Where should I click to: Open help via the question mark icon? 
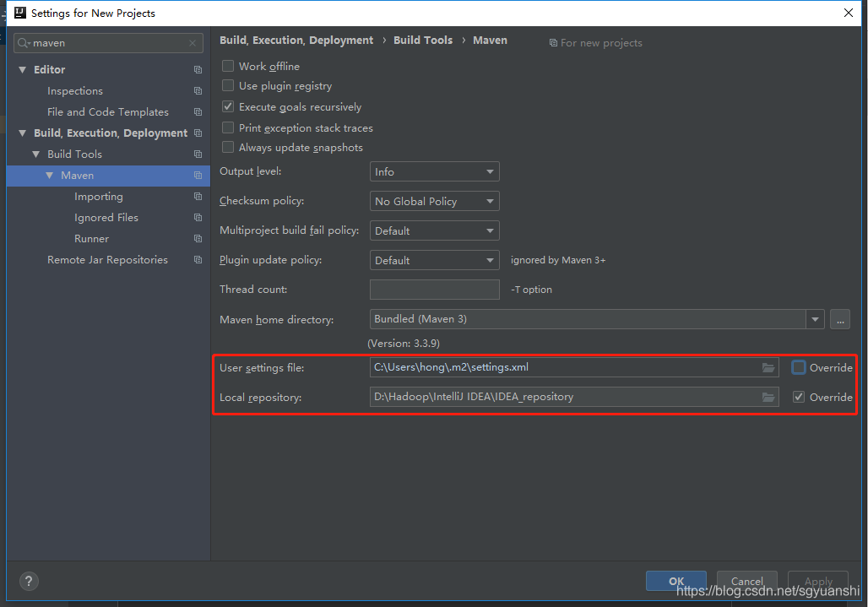pos(28,581)
